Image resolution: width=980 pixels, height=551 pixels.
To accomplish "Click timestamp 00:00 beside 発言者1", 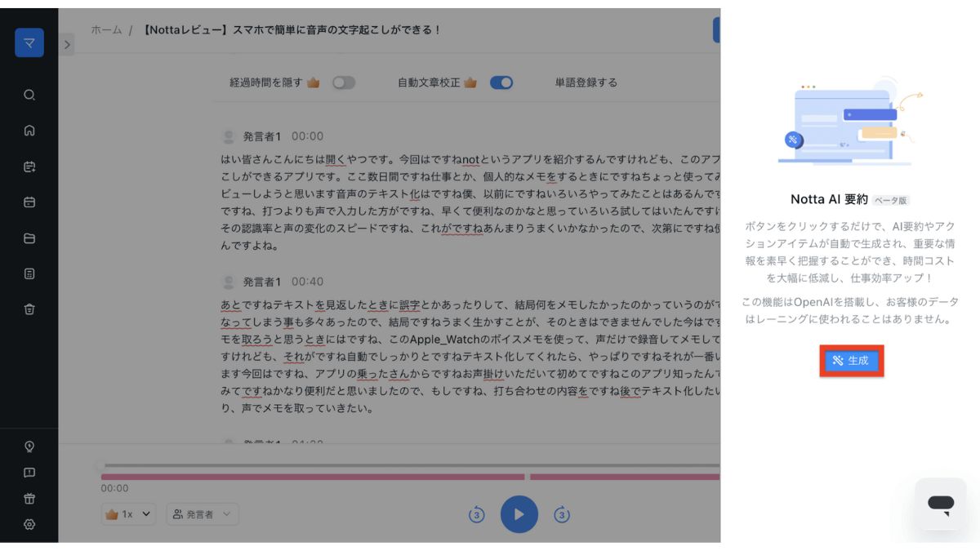I will pos(308,136).
